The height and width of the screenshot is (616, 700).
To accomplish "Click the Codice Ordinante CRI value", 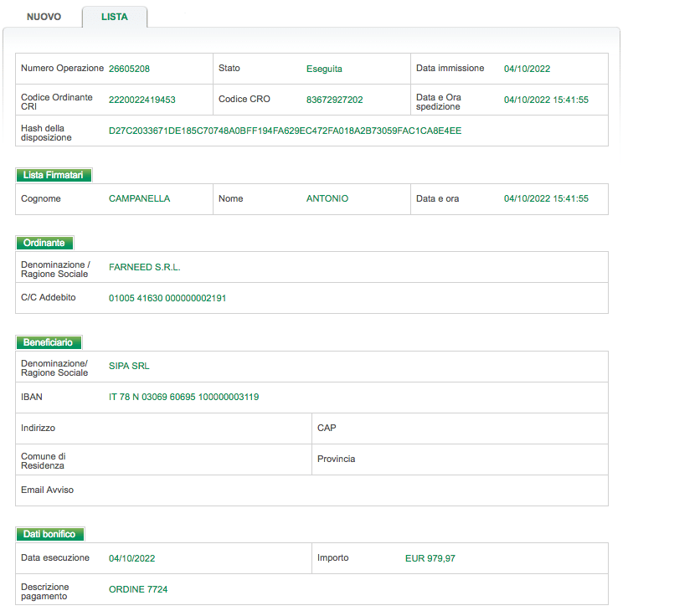I will [142, 100].
